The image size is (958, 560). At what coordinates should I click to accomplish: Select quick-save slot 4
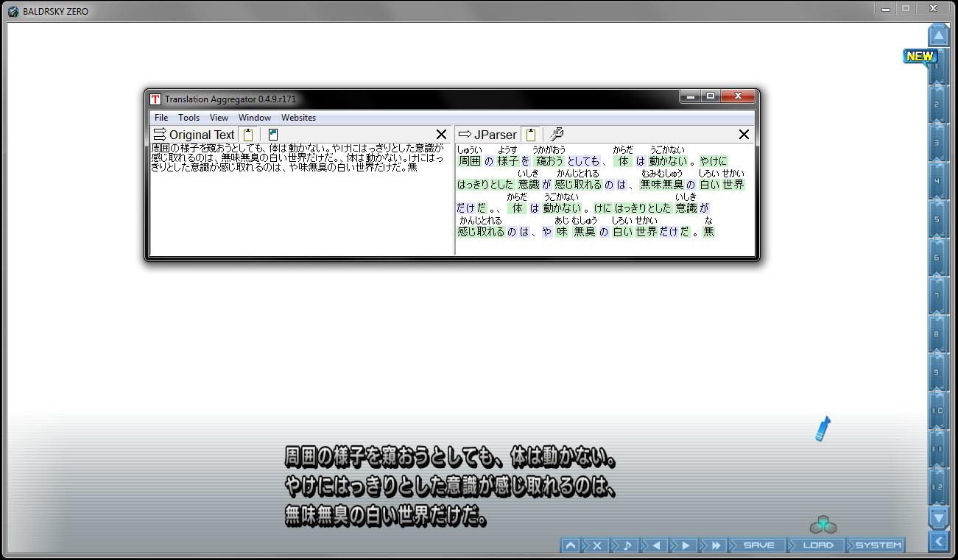pyautogui.click(x=937, y=181)
